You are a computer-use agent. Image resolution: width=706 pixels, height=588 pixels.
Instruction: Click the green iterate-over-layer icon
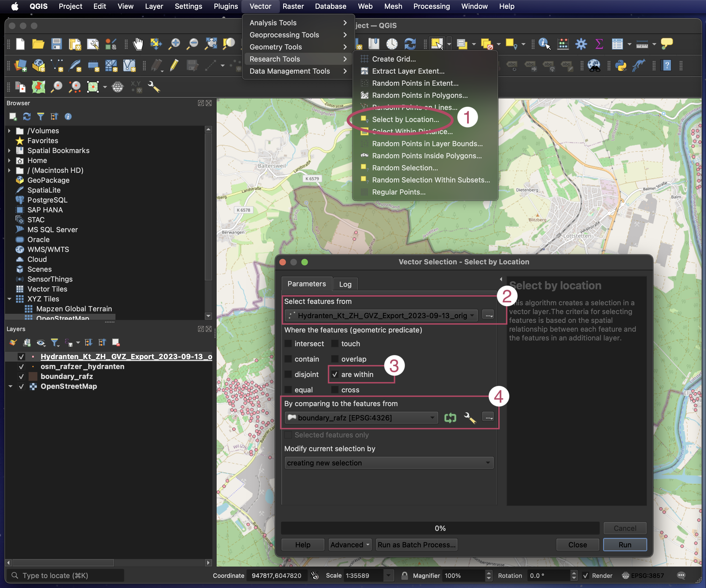[x=450, y=418]
